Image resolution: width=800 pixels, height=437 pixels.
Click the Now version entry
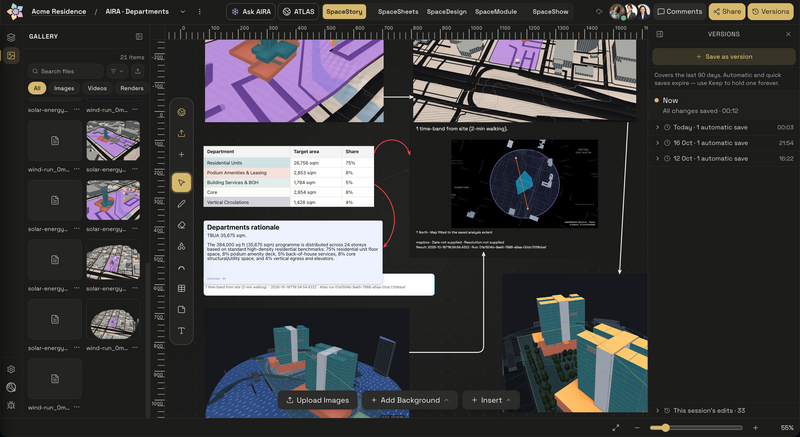click(x=670, y=100)
